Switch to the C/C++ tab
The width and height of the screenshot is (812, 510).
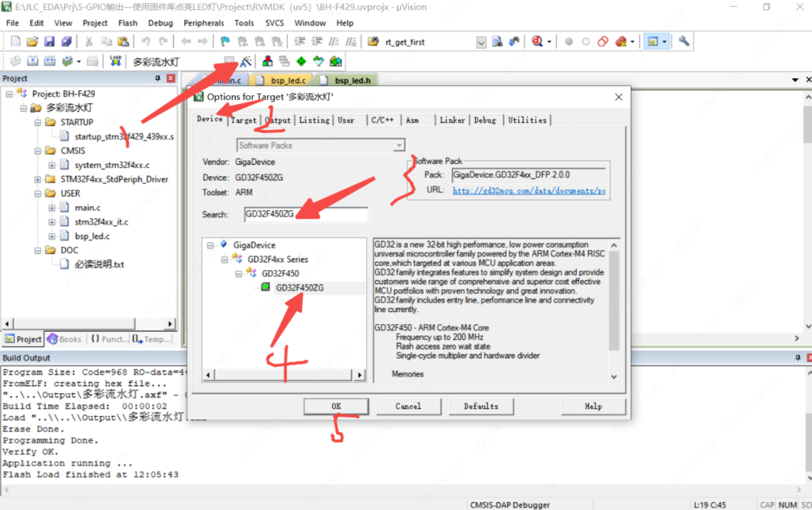pyautogui.click(x=382, y=120)
